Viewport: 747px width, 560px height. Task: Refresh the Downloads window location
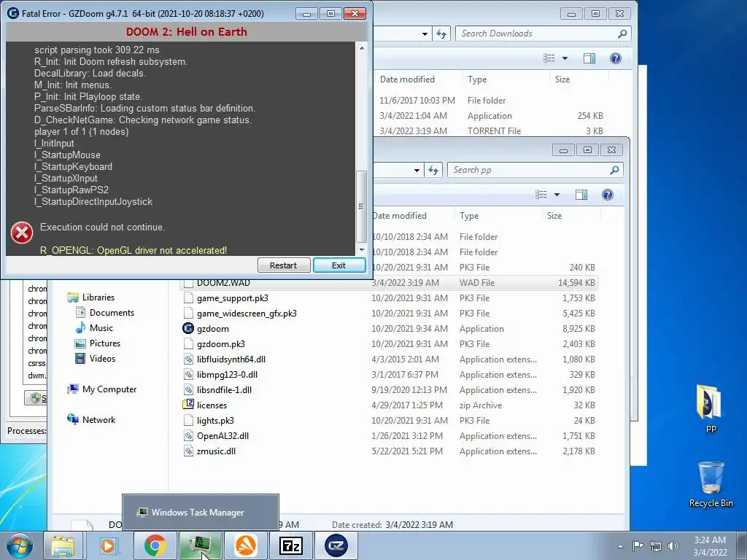point(441,34)
